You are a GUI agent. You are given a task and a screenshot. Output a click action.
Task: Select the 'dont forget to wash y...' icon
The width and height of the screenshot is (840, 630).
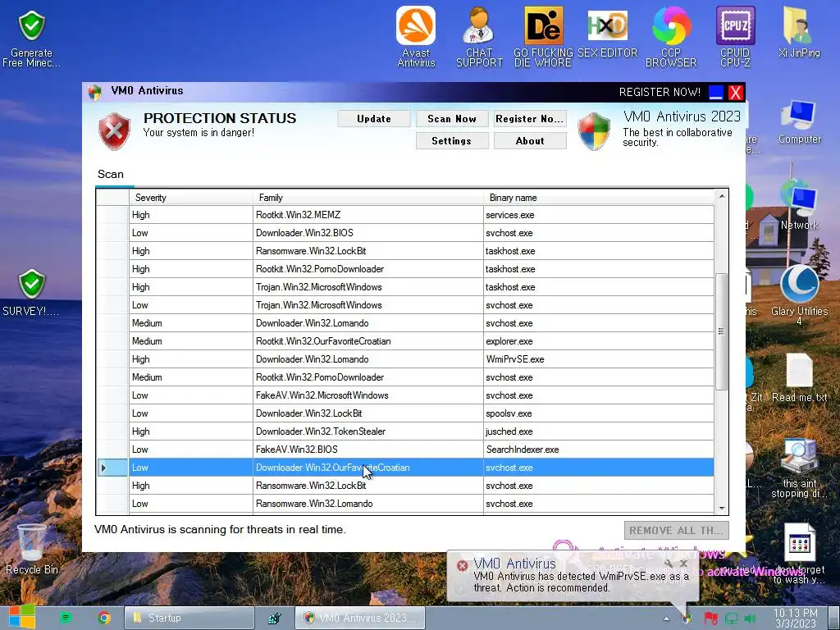tap(799, 554)
